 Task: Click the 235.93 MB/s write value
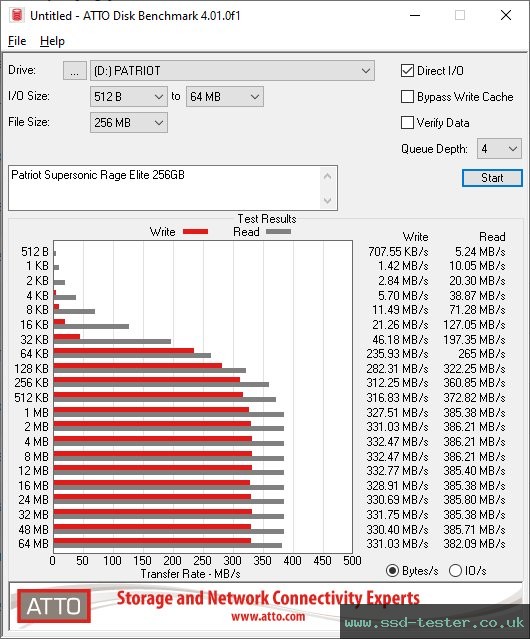click(397, 353)
